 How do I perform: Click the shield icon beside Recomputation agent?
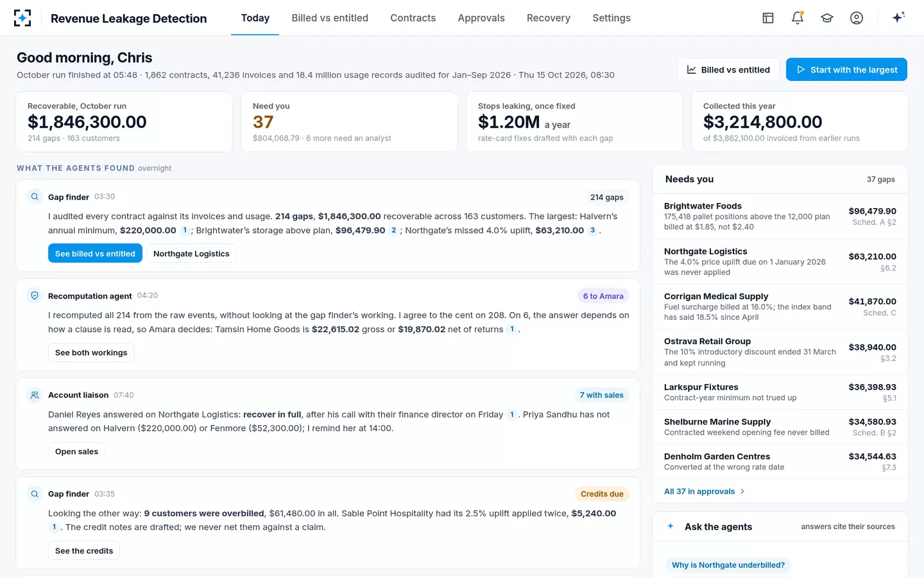(35, 295)
